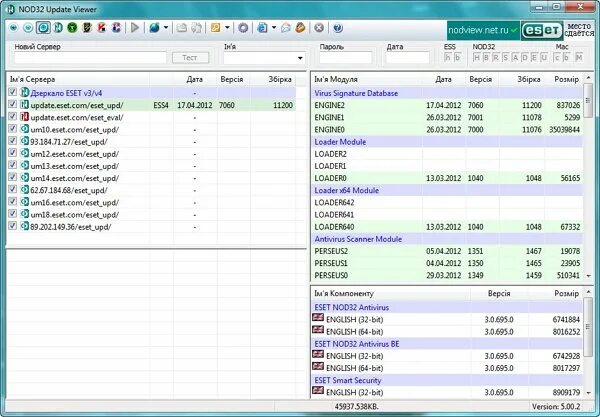
Task: Click the orange brown toolbar icon
Action: click(300, 28)
